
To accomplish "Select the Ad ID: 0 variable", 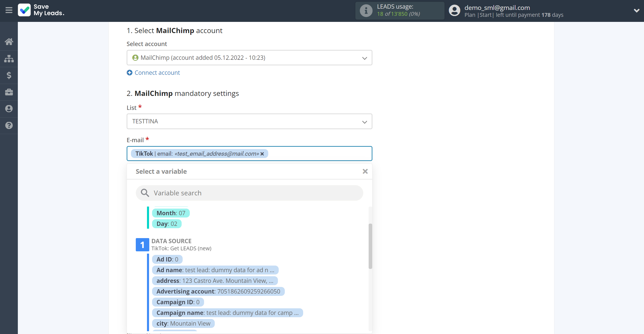I will click(167, 259).
